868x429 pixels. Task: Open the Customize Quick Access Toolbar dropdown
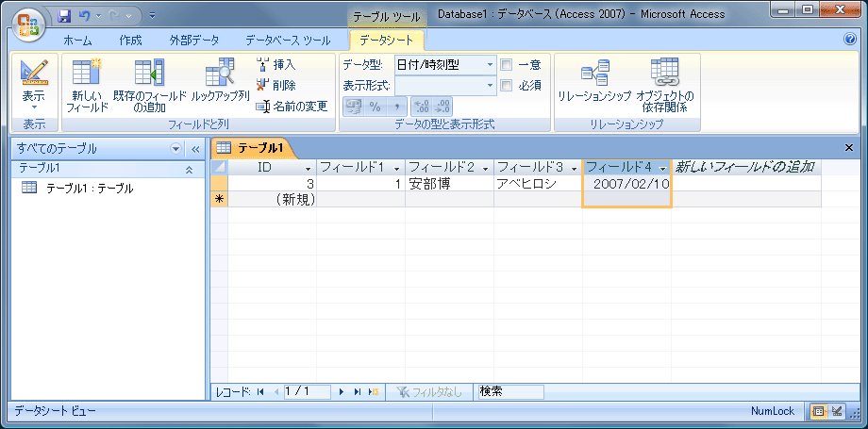point(153,16)
